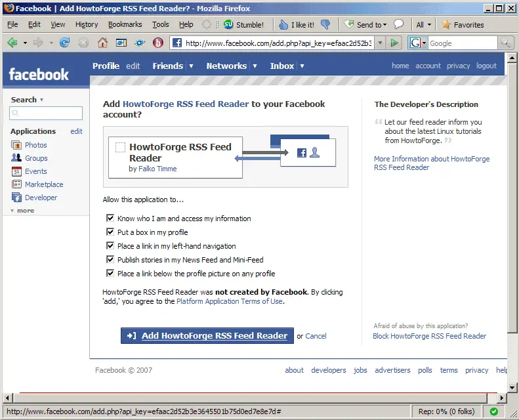Open the View menu
519x420 pixels.
(58, 24)
